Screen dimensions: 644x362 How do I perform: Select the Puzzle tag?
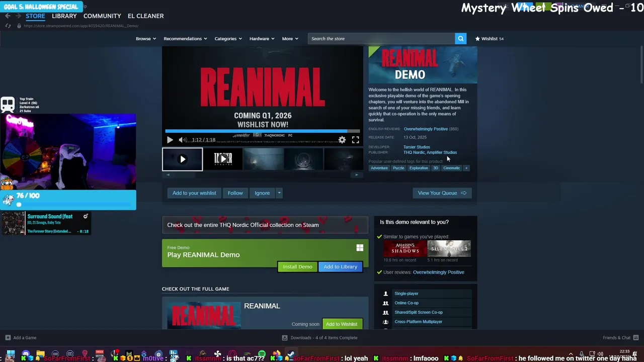click(x=398, y=168)
